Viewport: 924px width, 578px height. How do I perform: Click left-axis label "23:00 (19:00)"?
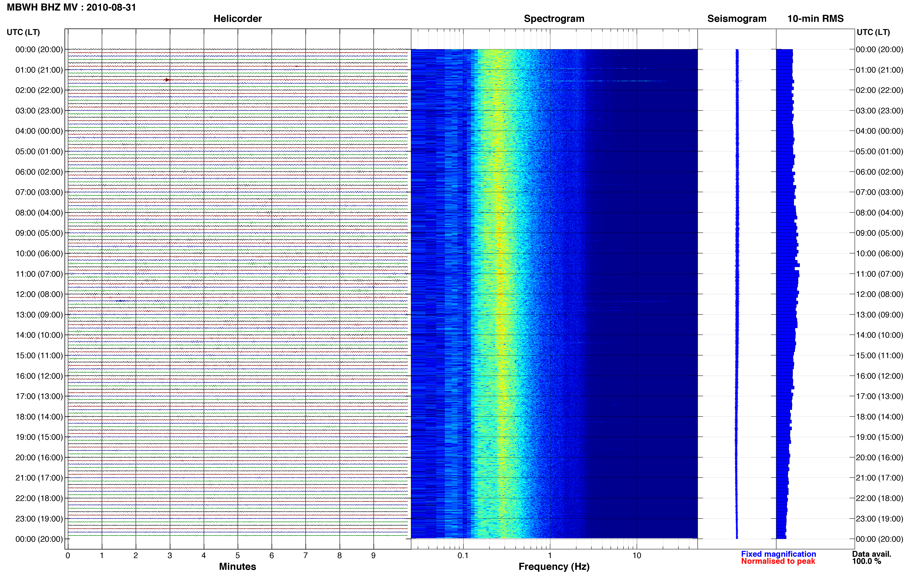tap(39, 519)
